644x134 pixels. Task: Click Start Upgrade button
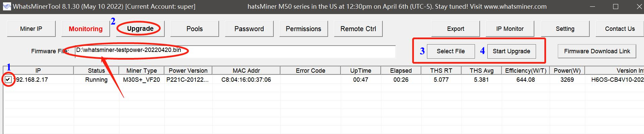pos(512,51)
